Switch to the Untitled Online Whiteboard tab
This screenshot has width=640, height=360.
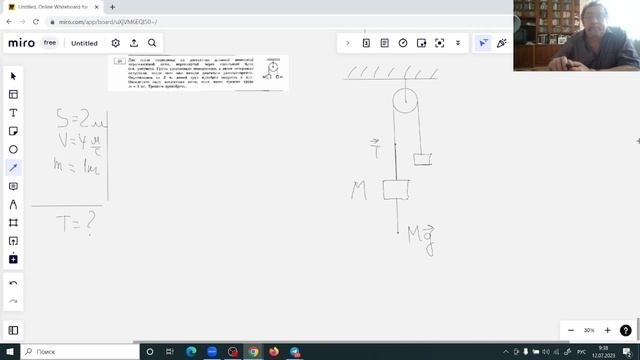52,7
